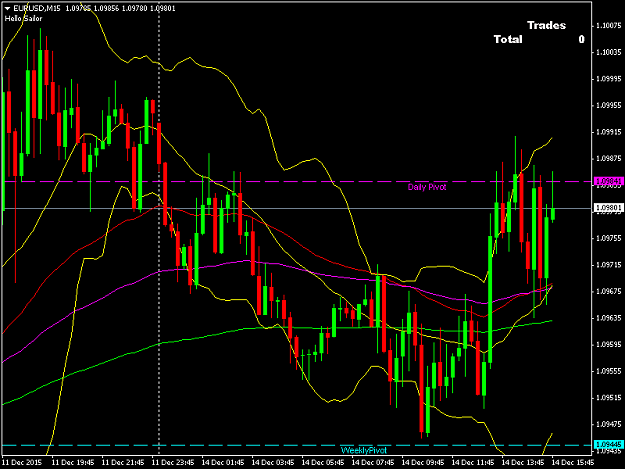Click the 1.09515 price axis label
The width and height of the screenshot is (625, 469).
[609, 398]
